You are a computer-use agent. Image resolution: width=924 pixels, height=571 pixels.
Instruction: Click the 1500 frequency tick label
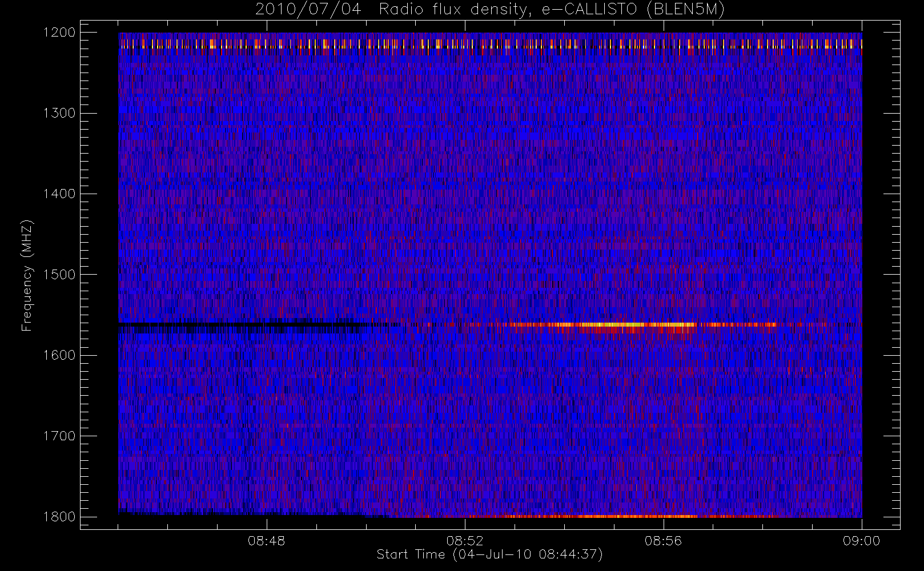click(59, 275)
